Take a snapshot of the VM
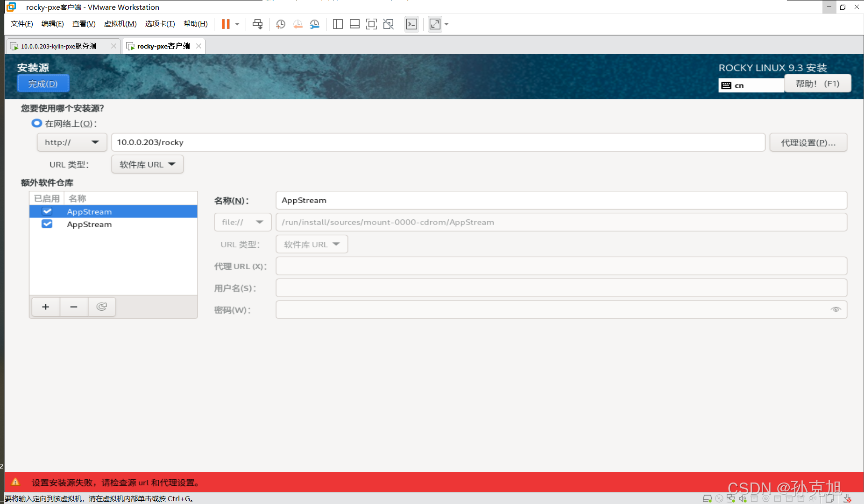Screen dimensions: 864x504 tap(281, 24)
